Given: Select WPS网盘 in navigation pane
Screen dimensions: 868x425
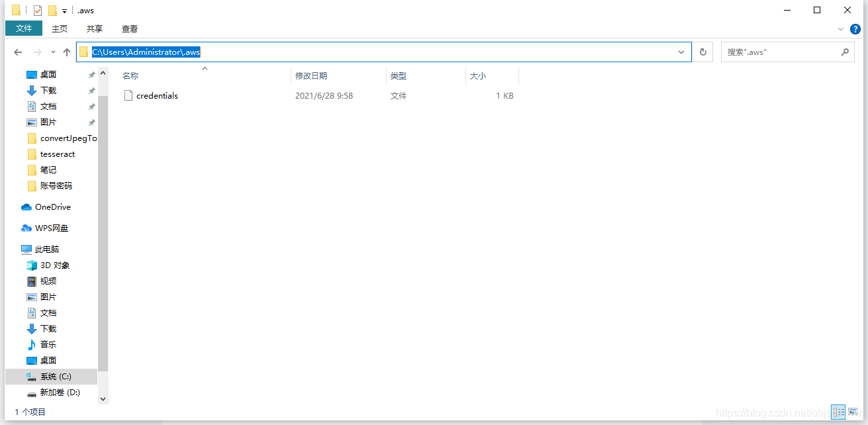Looking at the screenshot, I should (x=52, y=228).
